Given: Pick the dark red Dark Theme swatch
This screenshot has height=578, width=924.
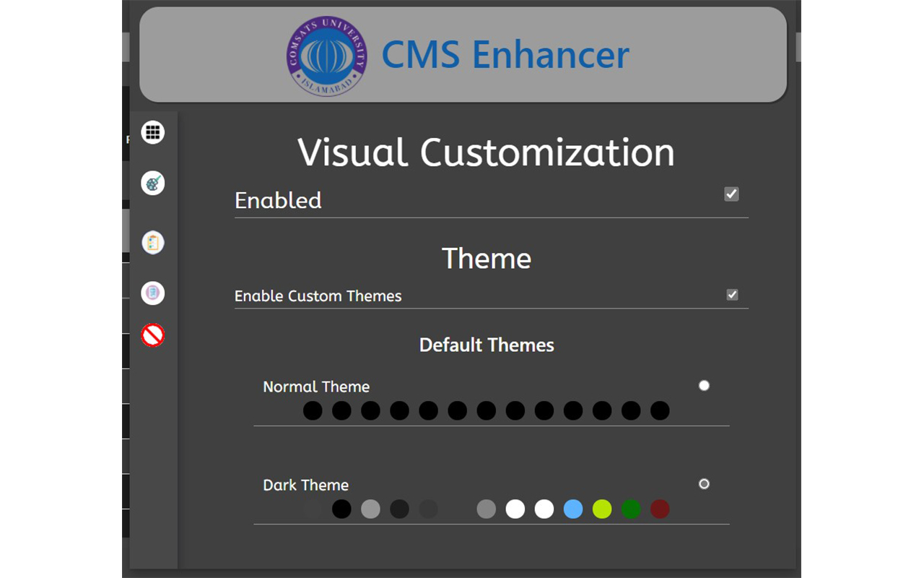Looking at the screenshot, I should click(660, 509).
